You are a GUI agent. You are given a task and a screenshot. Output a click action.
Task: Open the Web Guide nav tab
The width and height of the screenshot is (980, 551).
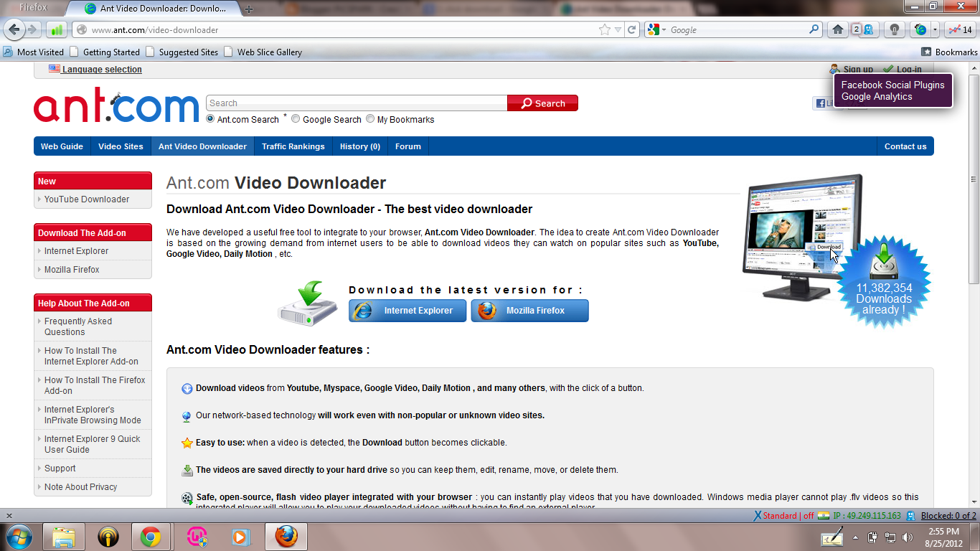(x=62, y=146)
